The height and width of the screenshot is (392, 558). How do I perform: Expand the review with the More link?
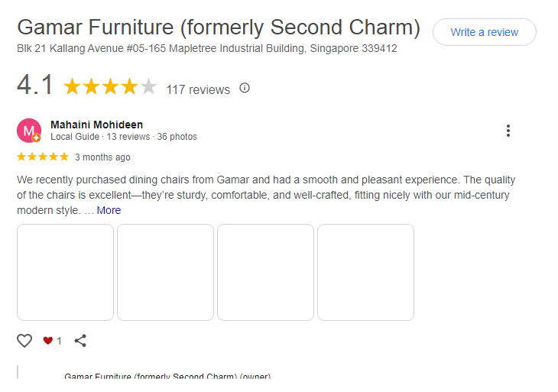click(x=109, y=210)
